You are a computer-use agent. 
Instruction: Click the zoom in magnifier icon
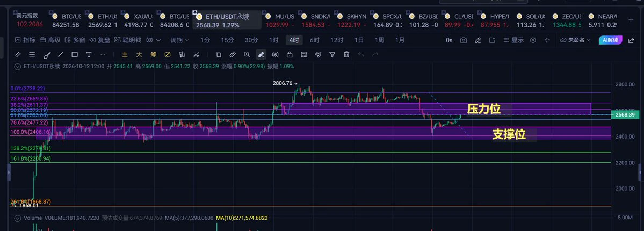(x=247, y=54)
